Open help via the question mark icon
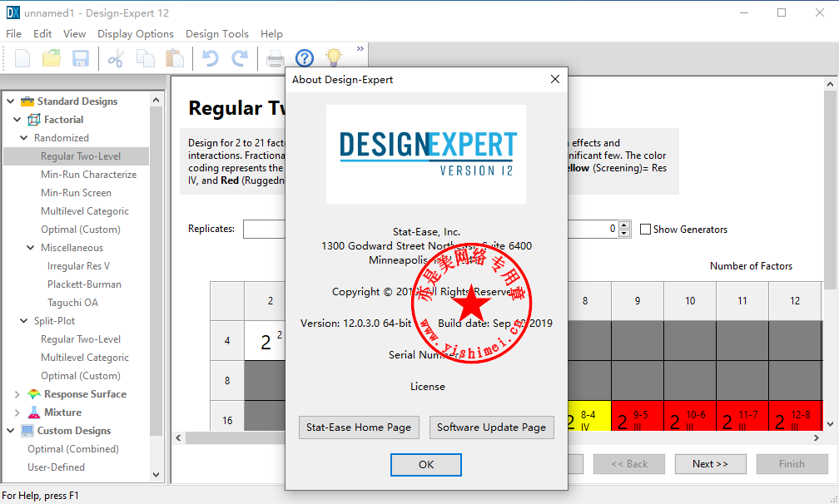Image resolution: width=839 pixels, height=504 pixels. tap(305, 58)
